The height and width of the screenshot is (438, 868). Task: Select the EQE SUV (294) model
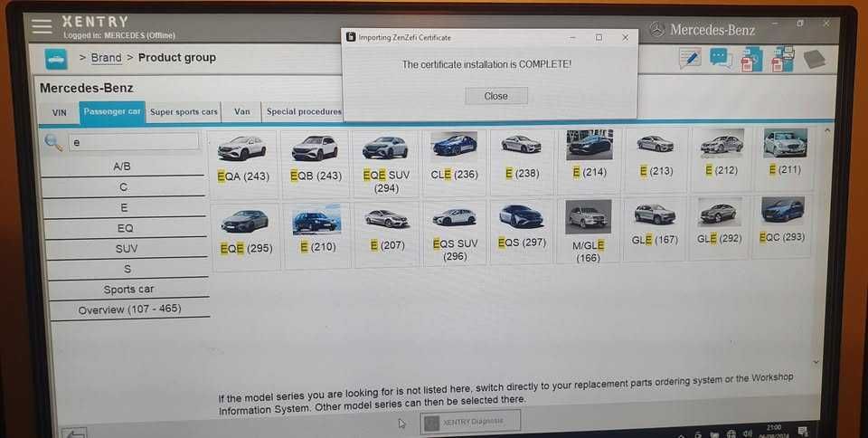(x=386, y=162)
